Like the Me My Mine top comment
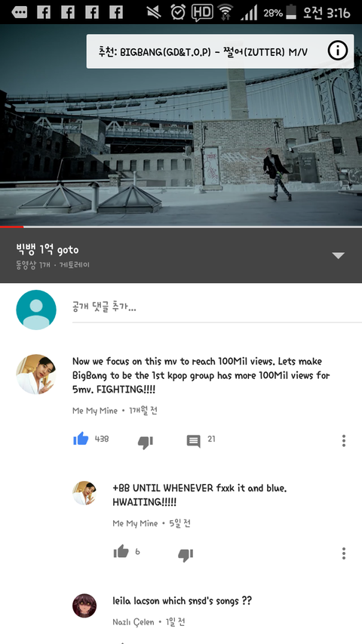The image size is (362, 644). click(x=81, y=439)
